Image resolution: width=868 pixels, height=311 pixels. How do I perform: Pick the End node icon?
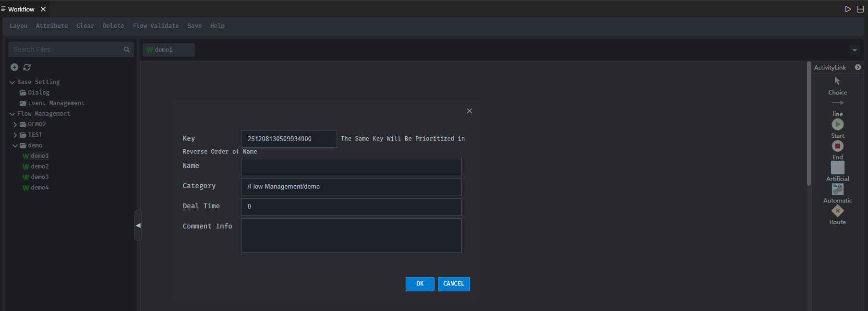pos(837,146)
